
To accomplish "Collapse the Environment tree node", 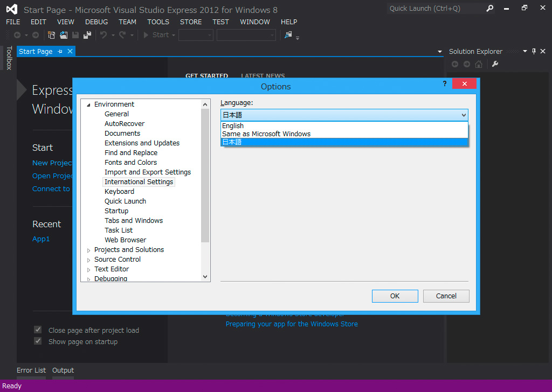I will [x=89, y=105].
